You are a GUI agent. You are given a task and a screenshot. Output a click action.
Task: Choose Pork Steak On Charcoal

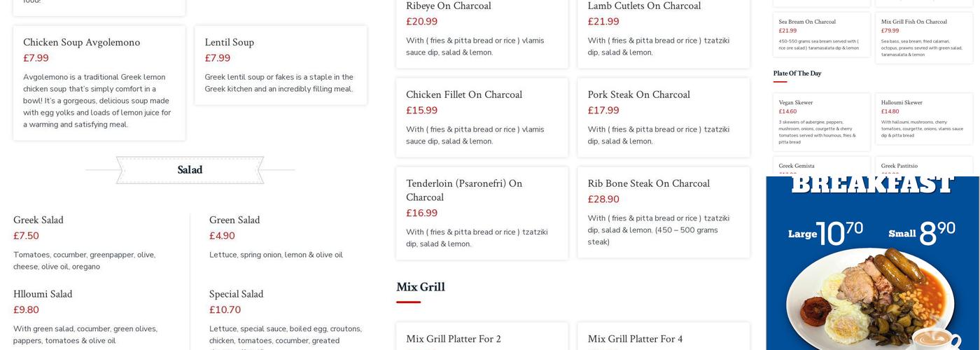tap(663, 117)
